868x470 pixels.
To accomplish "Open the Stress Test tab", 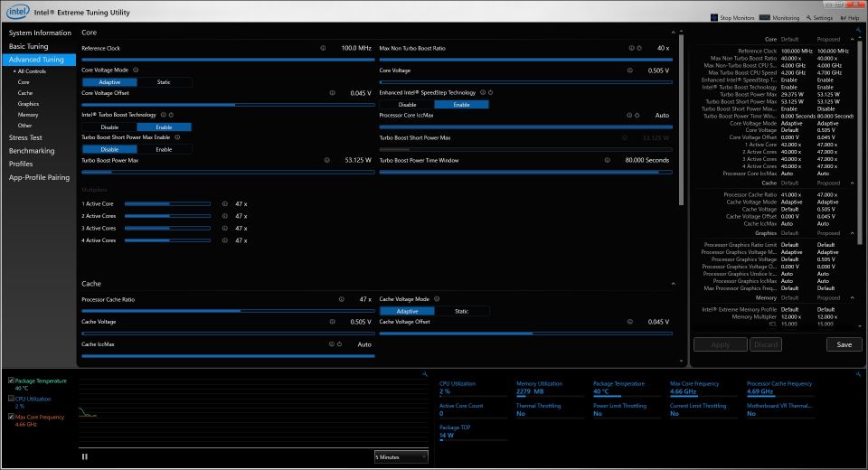I will click(26, 137).
